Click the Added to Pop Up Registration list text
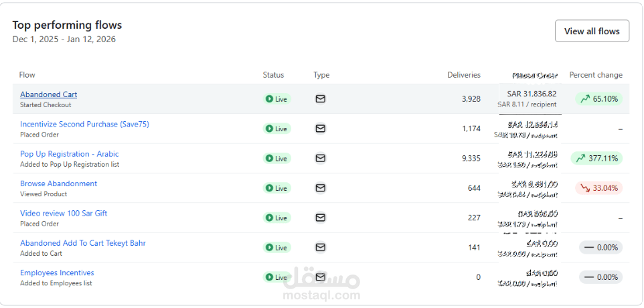Screen dimensions: 644x308 pyautogui.click(x=70, y=164)
